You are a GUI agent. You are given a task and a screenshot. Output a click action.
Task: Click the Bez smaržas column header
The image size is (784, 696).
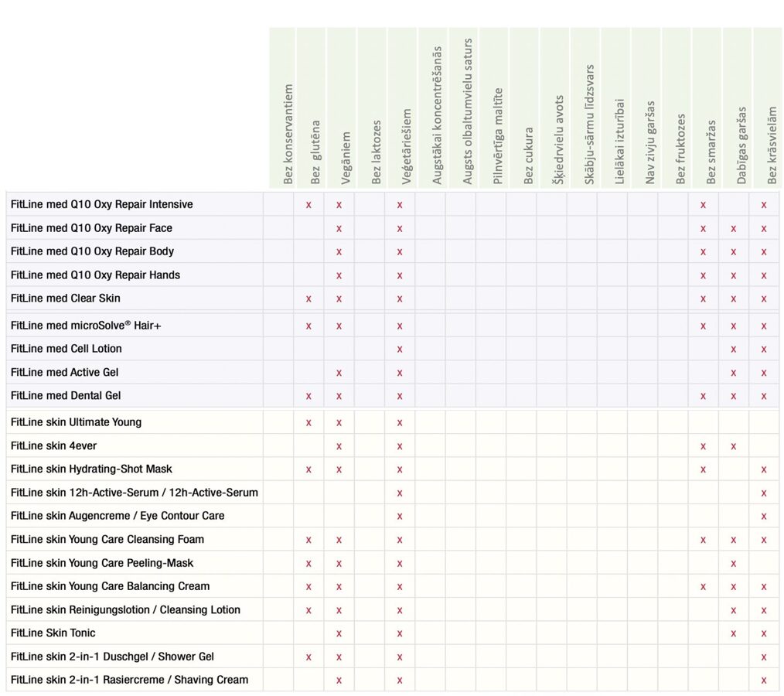click(711, 152)
